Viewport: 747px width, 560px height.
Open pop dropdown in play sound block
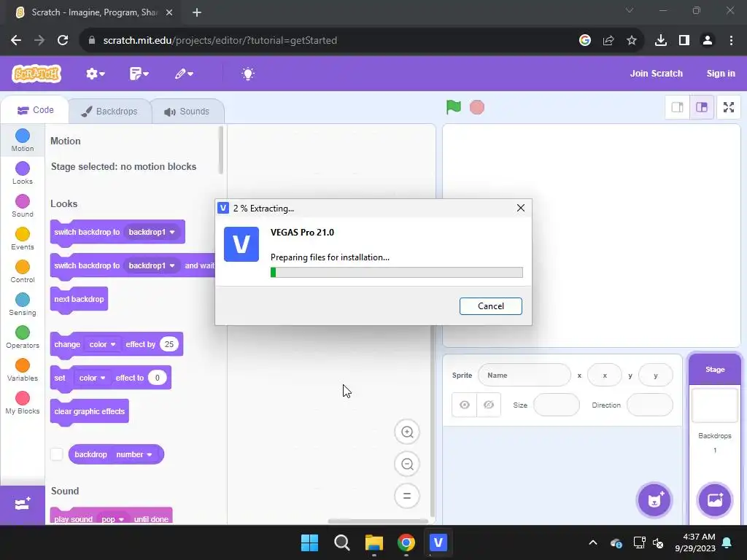pos(113,519)
